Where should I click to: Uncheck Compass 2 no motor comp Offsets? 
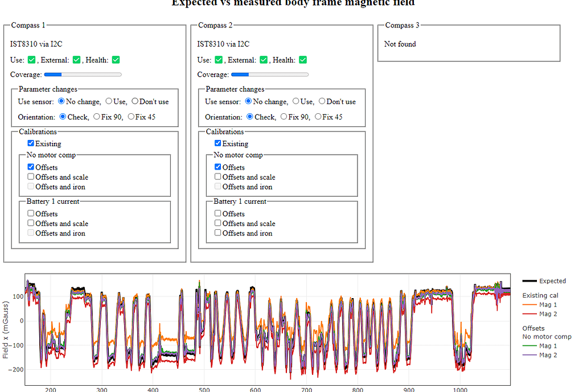tap(218, 167)
